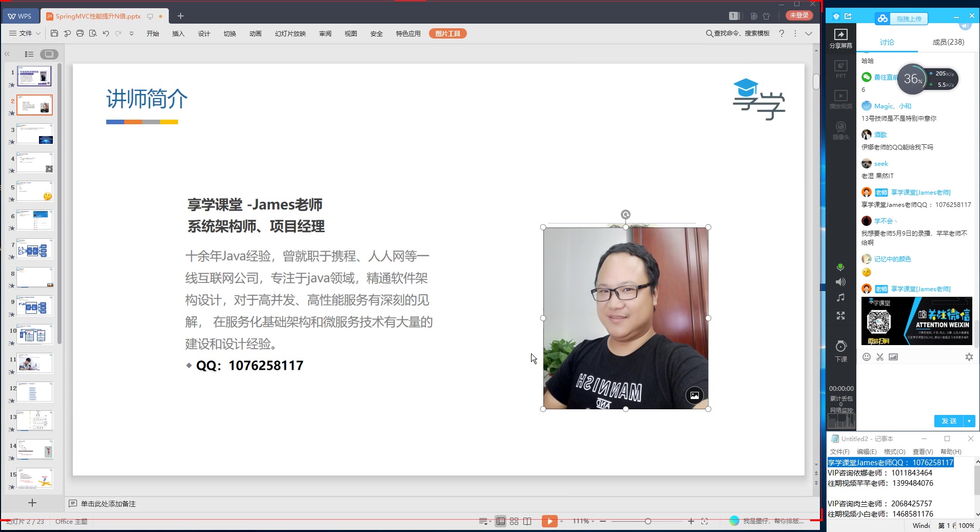Select the 图片工具 tab
This screenshot has height=532, width=980.
[x=448, y=33]
